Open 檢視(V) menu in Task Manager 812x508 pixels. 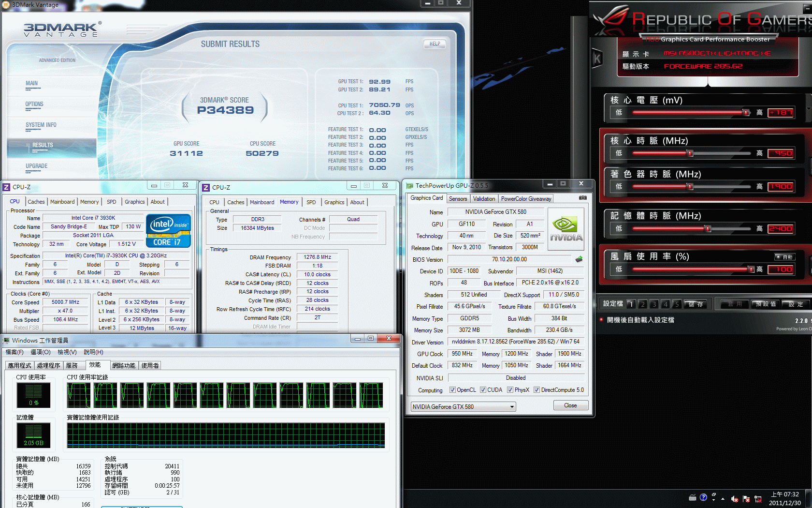tap(67, 352)
